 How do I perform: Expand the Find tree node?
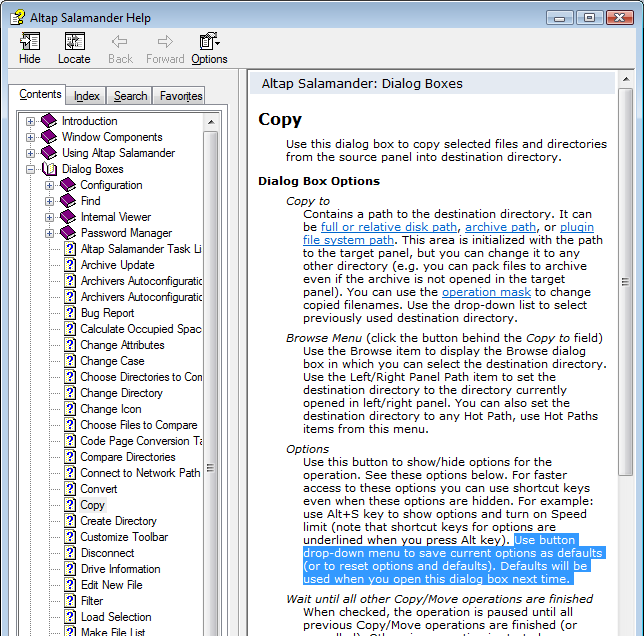tap(49, 201)
